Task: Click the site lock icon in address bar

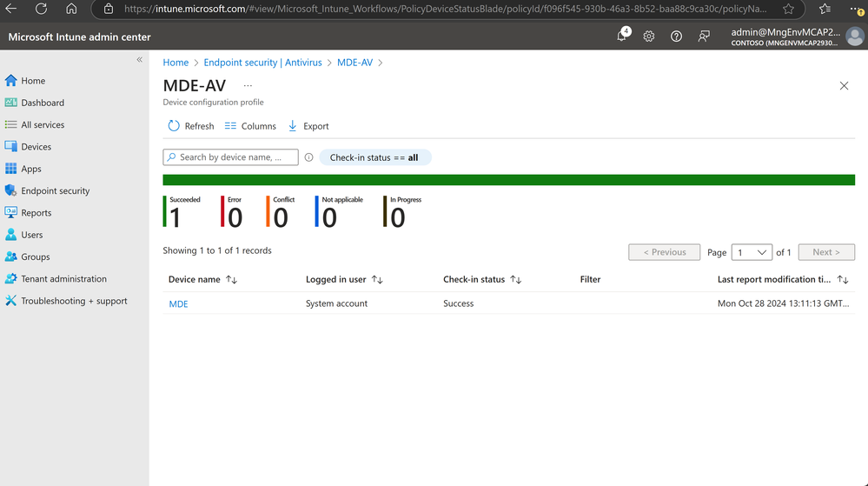Action: [x=109, y=9]
